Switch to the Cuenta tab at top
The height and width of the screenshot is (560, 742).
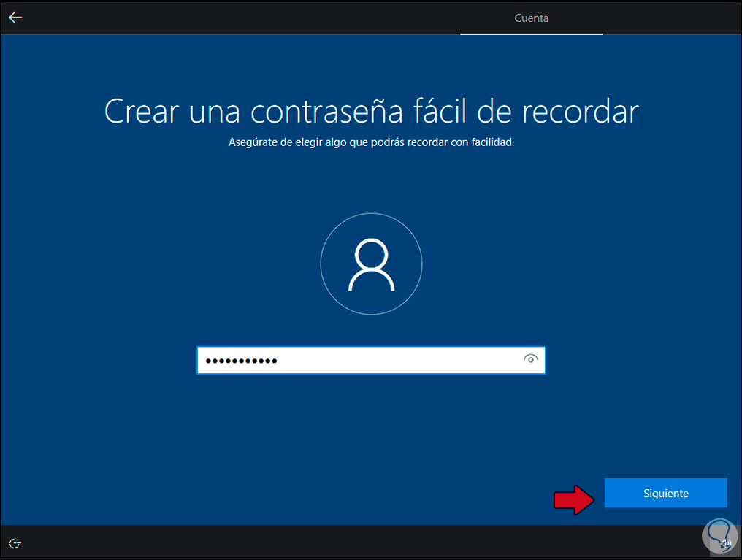531,18
